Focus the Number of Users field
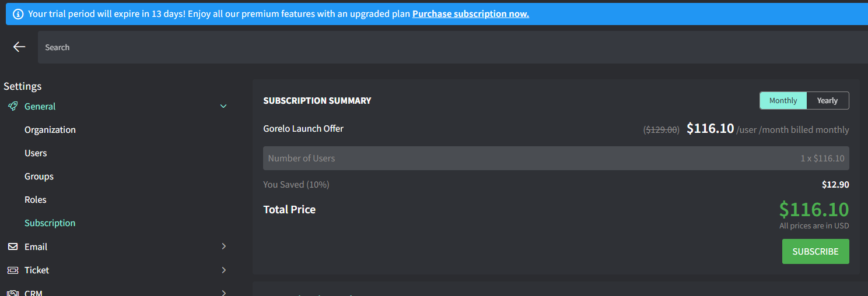Screen dimensions: 868x296 (556, 158)
